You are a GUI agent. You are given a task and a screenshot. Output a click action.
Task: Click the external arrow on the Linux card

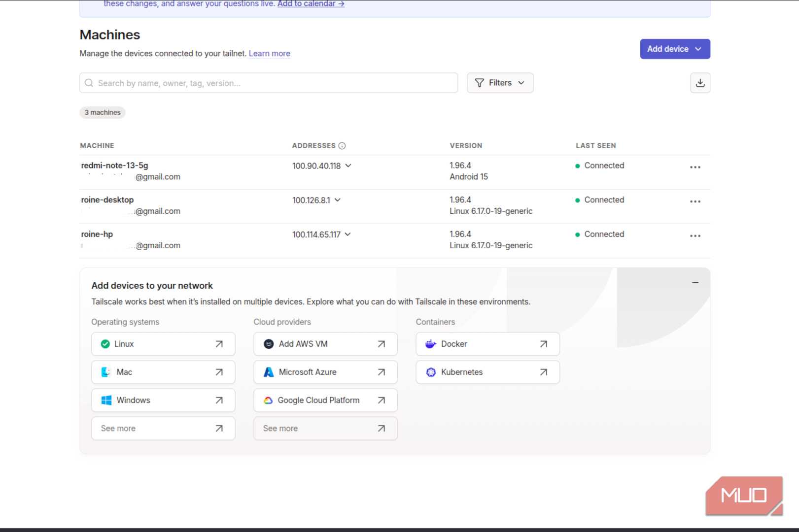click(x=219, y=344)
